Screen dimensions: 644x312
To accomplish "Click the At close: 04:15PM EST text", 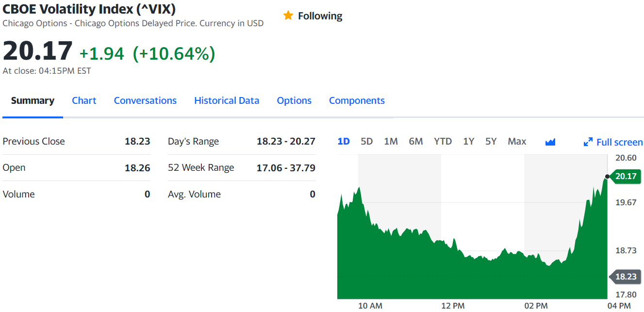I will pyautogui.click(x=47, y=71).
